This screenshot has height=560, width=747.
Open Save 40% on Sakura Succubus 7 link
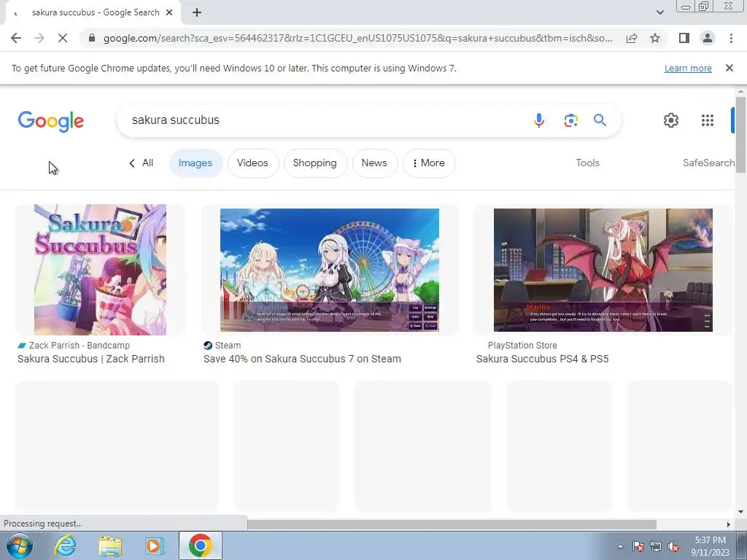302,359
